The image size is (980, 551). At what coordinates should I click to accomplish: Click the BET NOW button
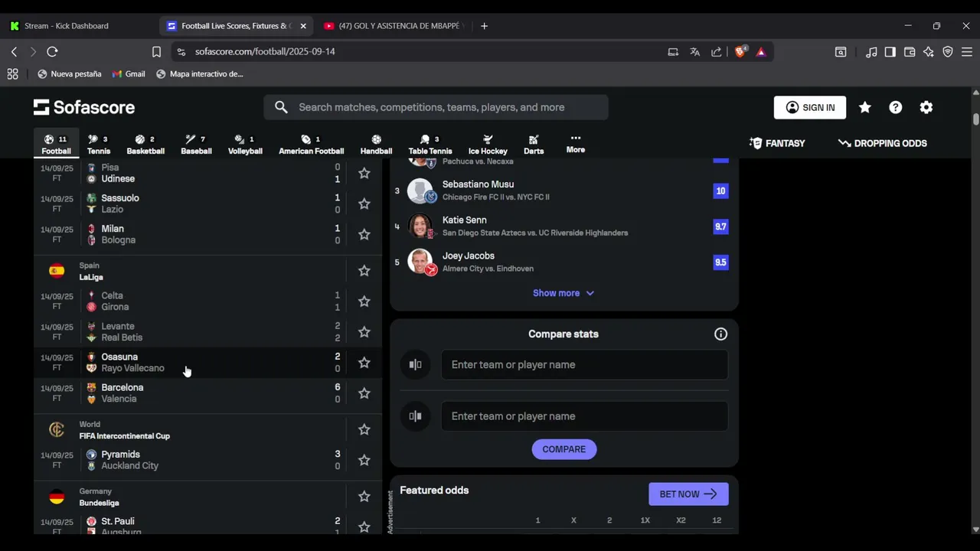pyautogui.click(x=688, y=494)
